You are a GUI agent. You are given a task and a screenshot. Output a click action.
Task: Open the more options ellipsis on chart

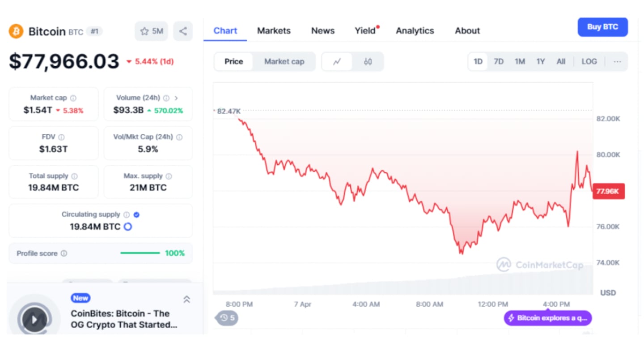[617, 62]
